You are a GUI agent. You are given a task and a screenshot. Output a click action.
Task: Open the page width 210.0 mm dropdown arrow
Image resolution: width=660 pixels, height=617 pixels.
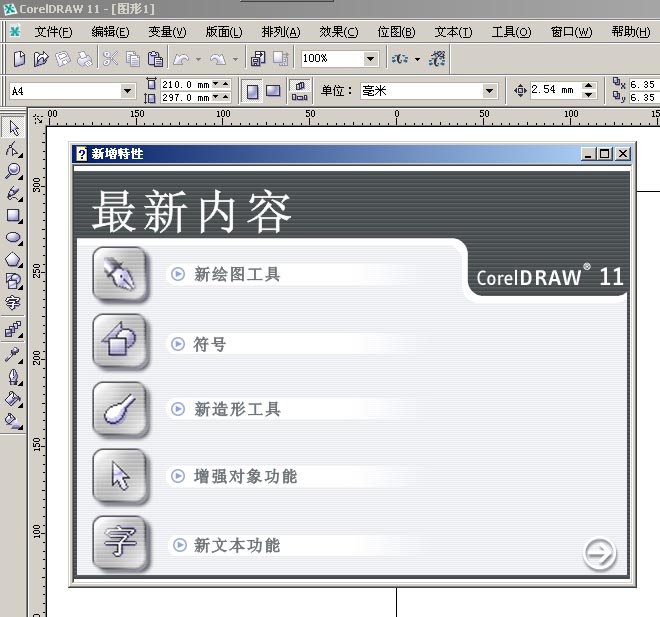216,84
